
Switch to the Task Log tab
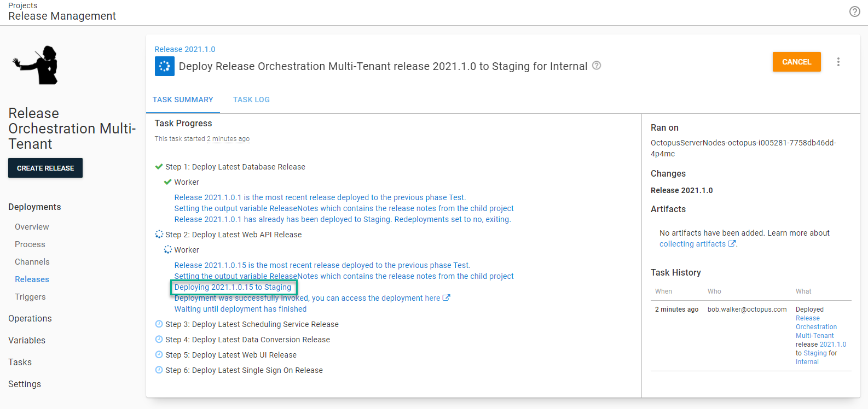(251, 100)
